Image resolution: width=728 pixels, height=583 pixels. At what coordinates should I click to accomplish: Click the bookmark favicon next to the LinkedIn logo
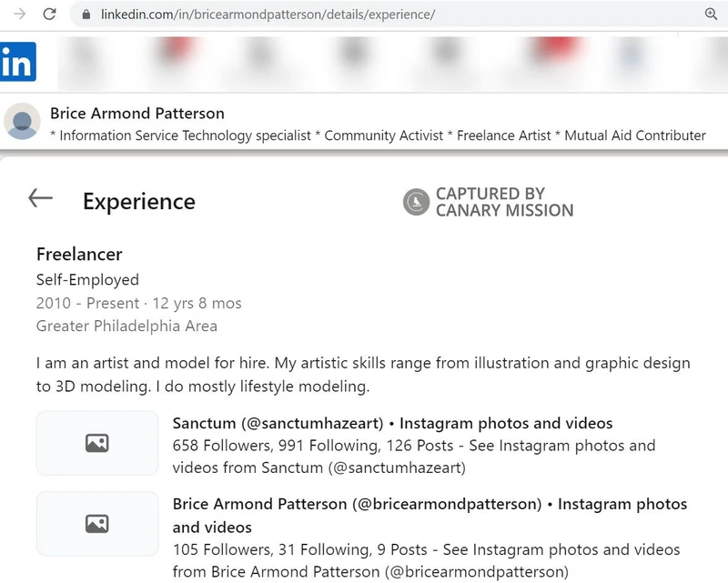coord(86,56)
